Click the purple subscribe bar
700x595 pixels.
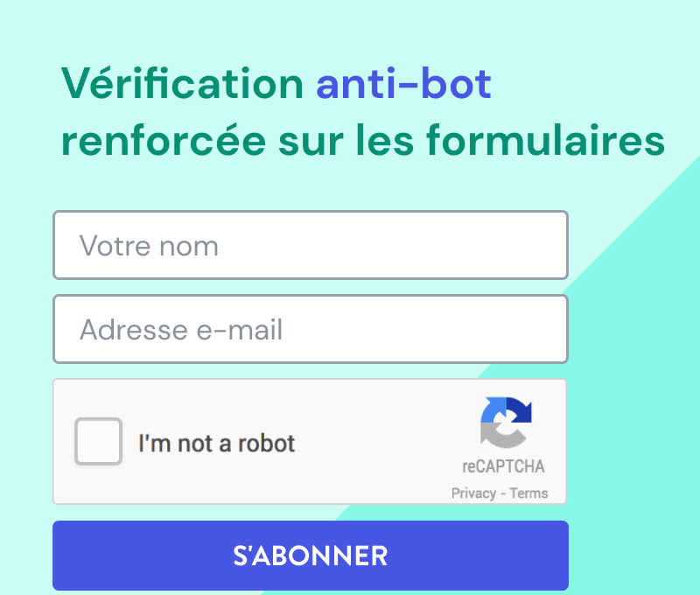tap(311, 556)
